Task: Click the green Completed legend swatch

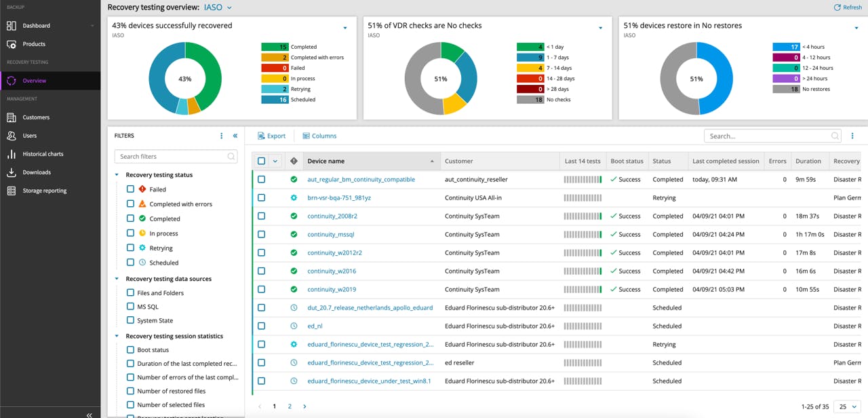Action: (x=275, y=47)
